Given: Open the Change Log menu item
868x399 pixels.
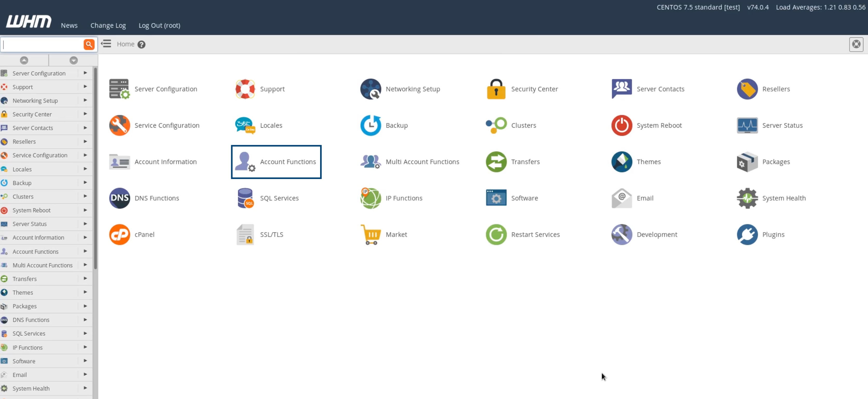Looking at the screenshot, I should pos(108,25).
